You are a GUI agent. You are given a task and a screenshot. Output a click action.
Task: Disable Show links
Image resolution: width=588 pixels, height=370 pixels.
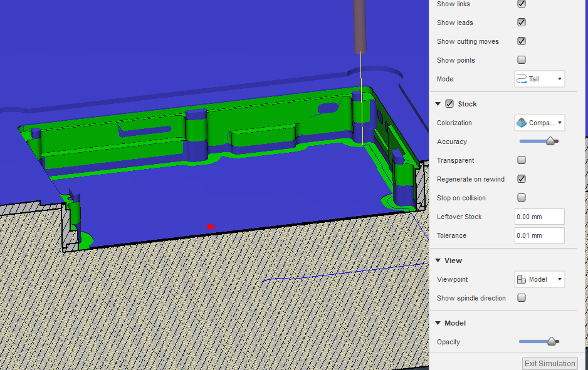pyautogui.click(x=521, y=4)
